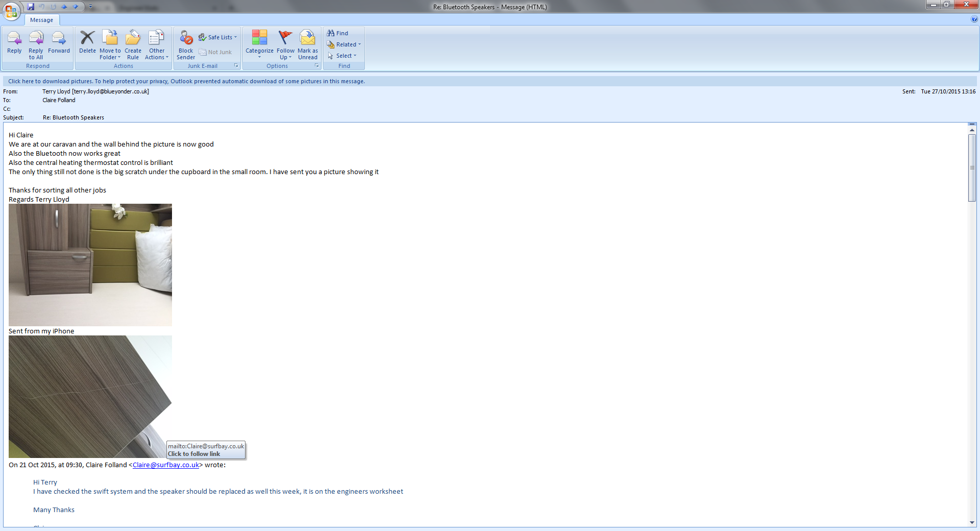
Task: Open the Office button menu
Action: (11, 11)
